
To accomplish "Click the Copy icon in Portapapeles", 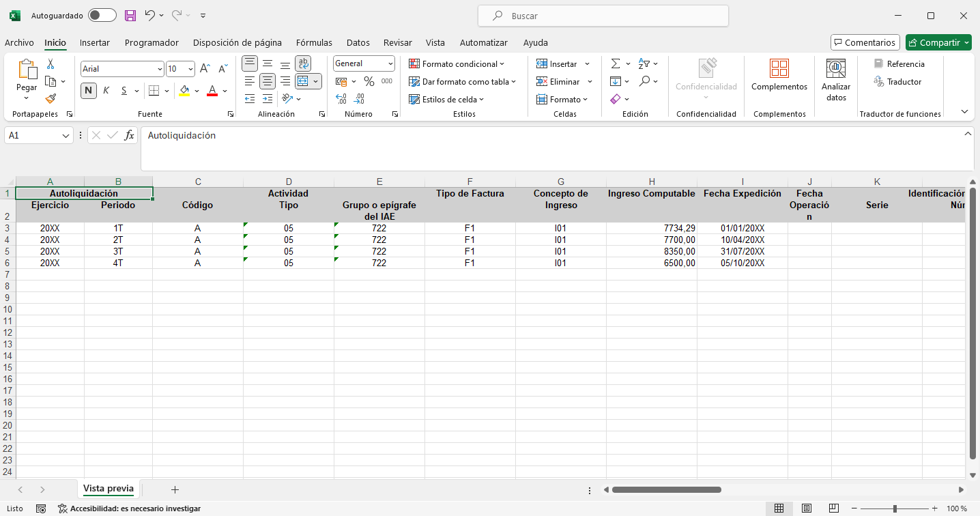I will pyautogui.click(x=50, y=81).
